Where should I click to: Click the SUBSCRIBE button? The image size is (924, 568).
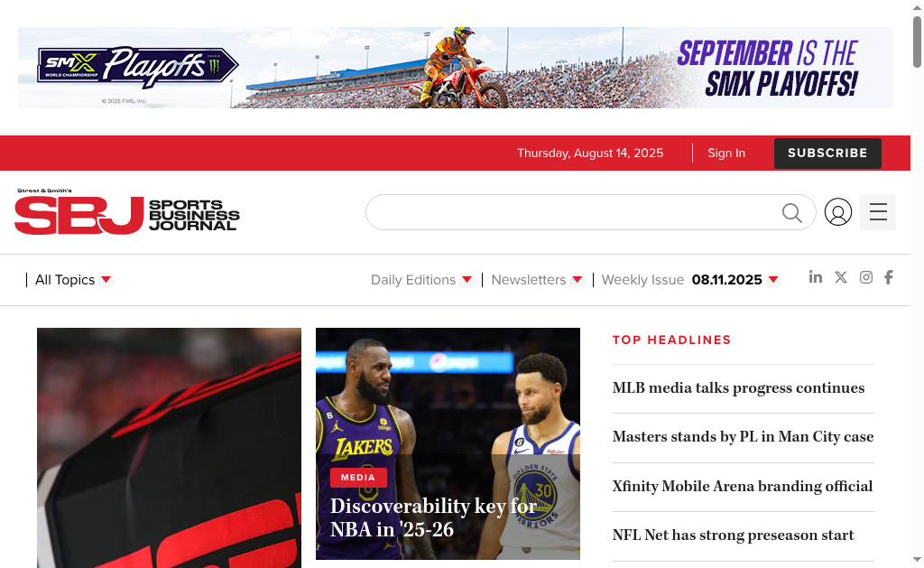pyautogui.click(x=827, y=154)
